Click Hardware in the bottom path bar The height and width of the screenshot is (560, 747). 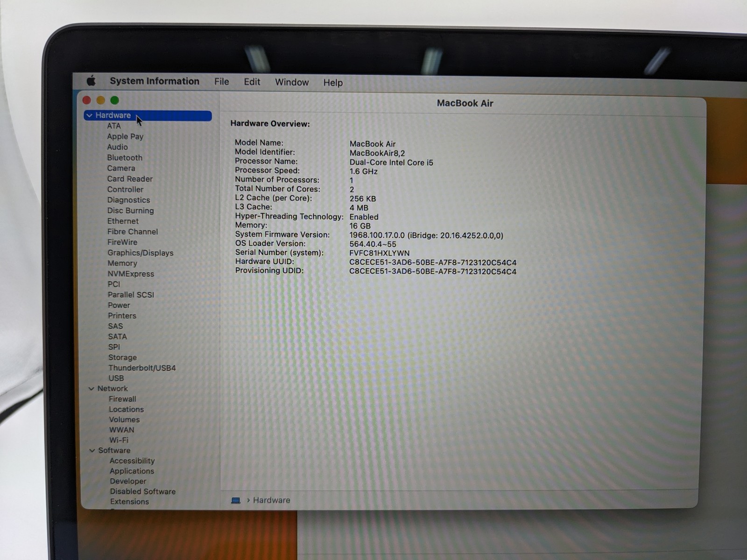click(x=271, y=500)
